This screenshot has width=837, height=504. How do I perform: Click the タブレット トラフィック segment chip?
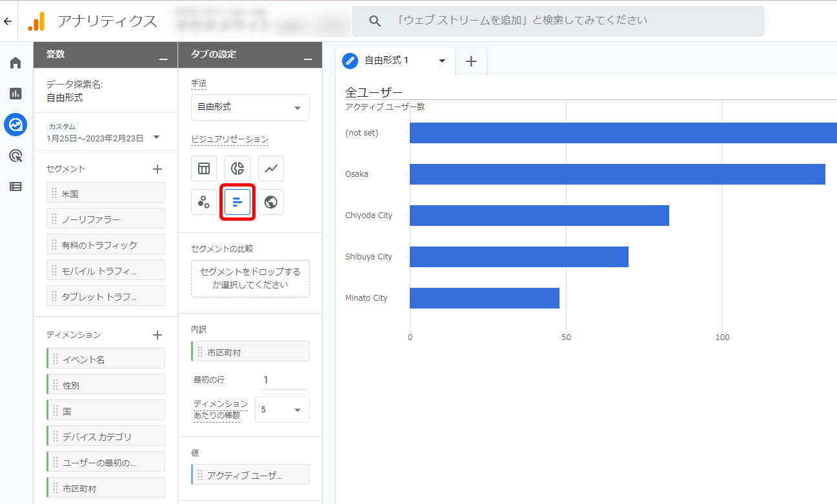106,296
